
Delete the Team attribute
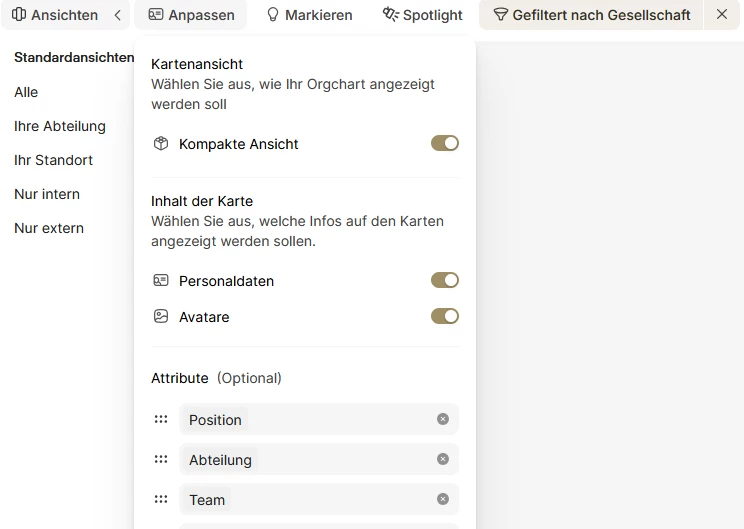(x=443, y=499)
